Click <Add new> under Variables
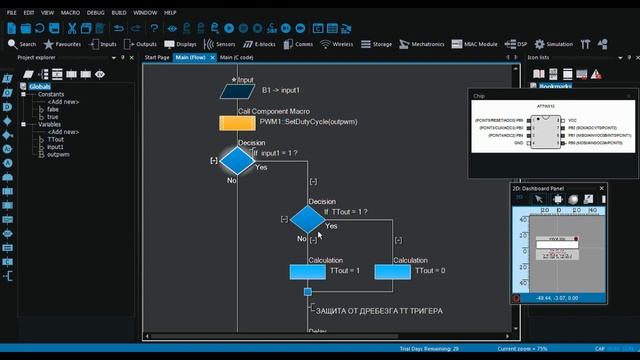 click(x=63, y=132)
